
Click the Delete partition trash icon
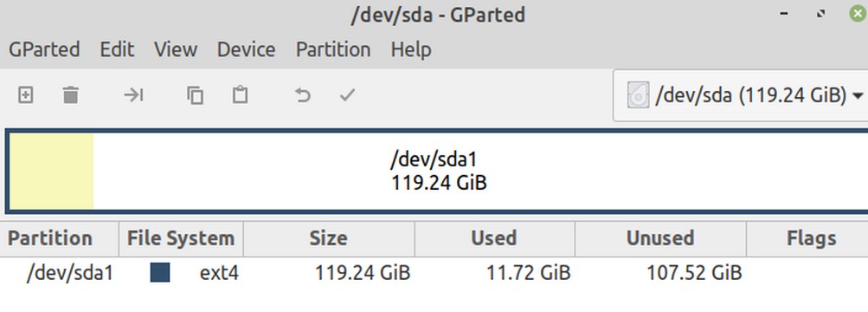pos(70,95)
